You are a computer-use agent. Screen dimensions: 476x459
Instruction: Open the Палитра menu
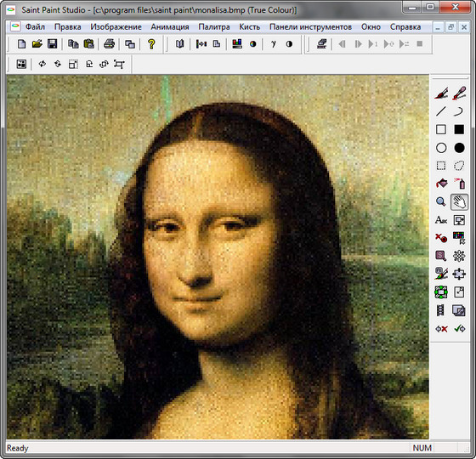click(x=214, y=27)
